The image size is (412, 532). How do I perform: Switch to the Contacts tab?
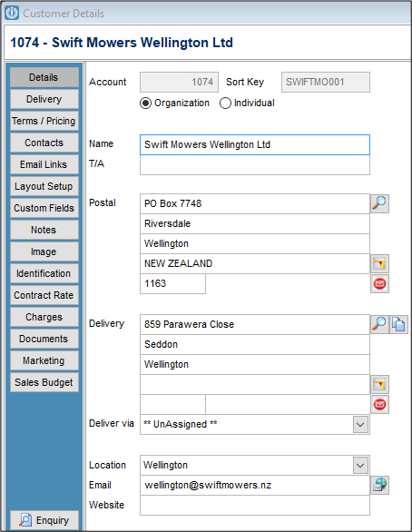44,143
